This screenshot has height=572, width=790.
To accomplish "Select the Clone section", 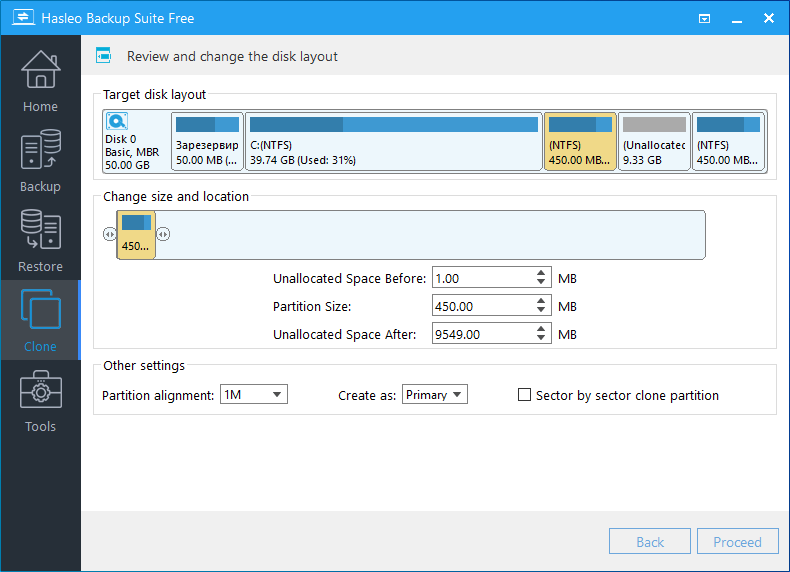I will 40,321.
